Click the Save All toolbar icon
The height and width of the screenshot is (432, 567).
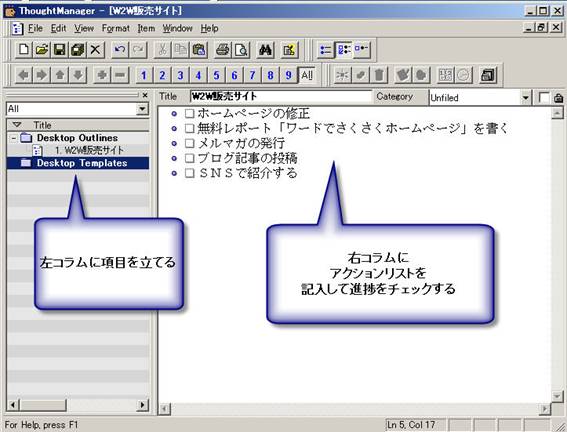pyautogui.click(x=77, y=50)
